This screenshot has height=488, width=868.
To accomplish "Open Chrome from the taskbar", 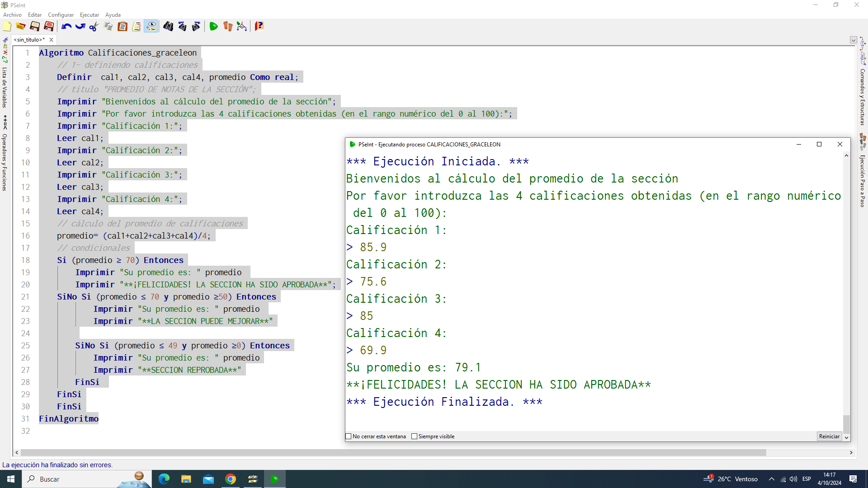I will (231, 479).
